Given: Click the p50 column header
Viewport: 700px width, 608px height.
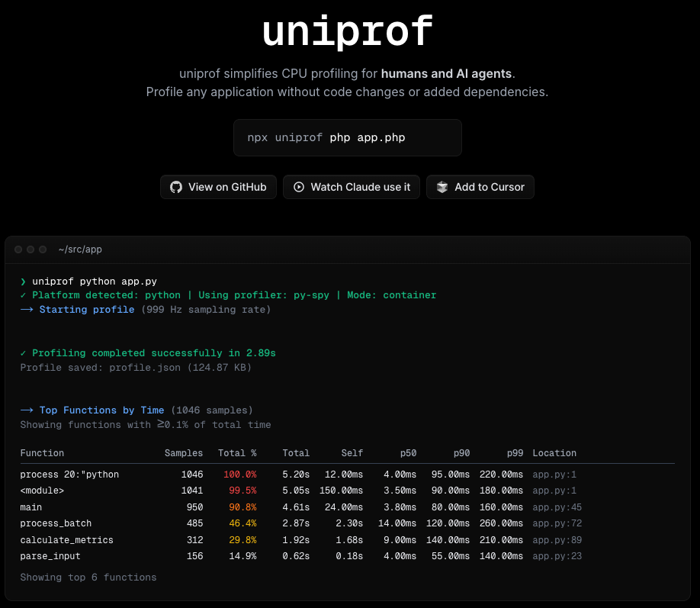Looking at the screenshot, I should [408, 453].
